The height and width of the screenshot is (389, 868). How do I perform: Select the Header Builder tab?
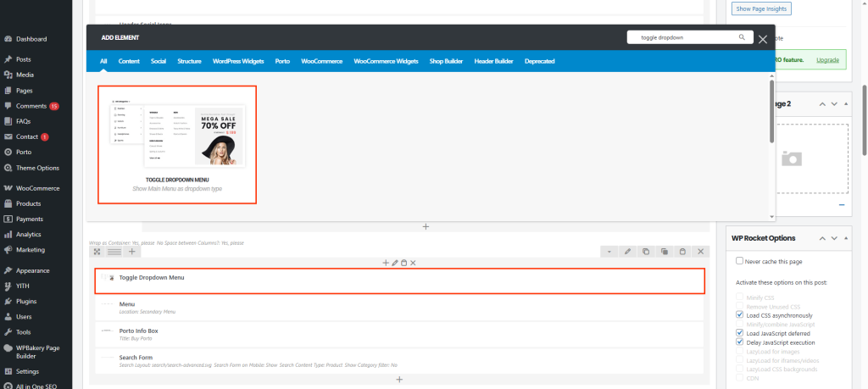494,61
